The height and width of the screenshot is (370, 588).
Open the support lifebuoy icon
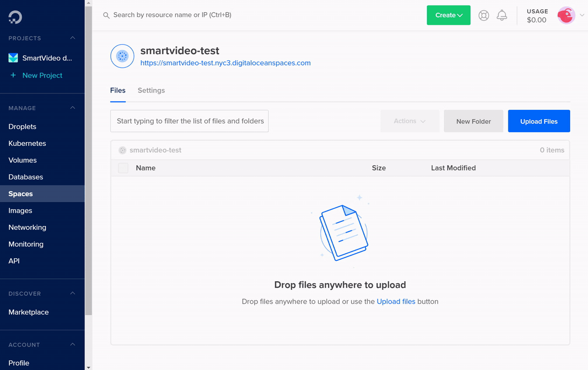coord(484,15)
